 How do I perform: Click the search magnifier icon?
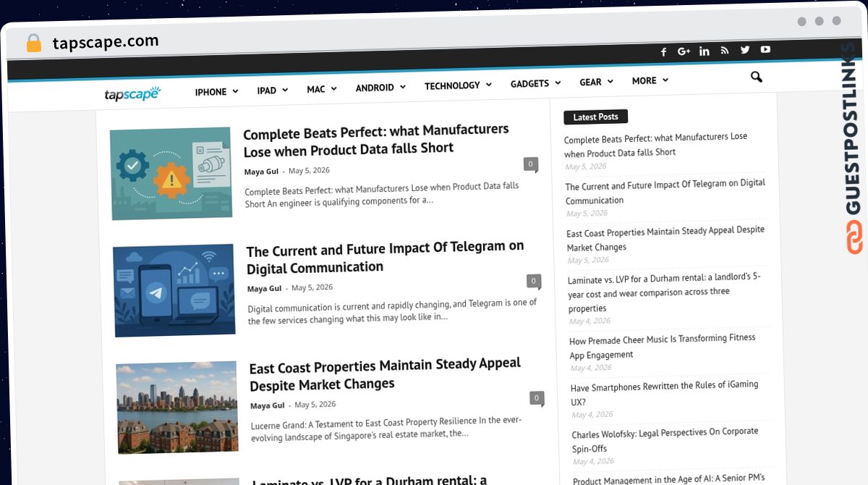[756, 77]
